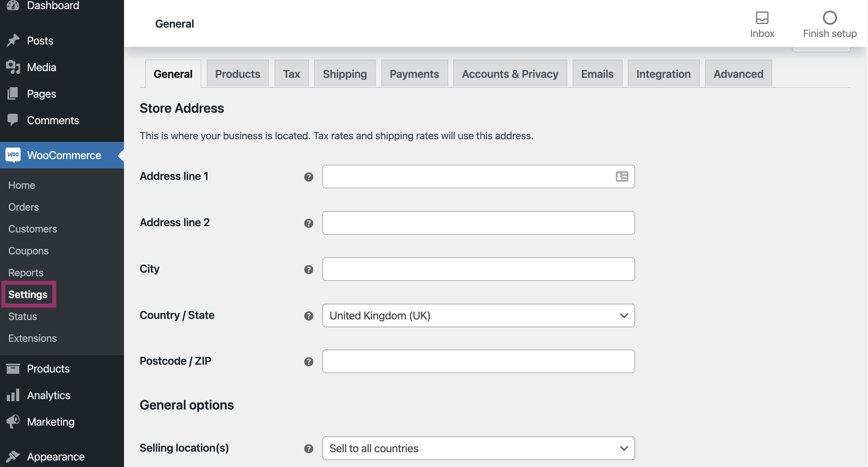Click the Posts pin icon in sidebar
The image size is (868, 467).
click(x=13, y=40)
